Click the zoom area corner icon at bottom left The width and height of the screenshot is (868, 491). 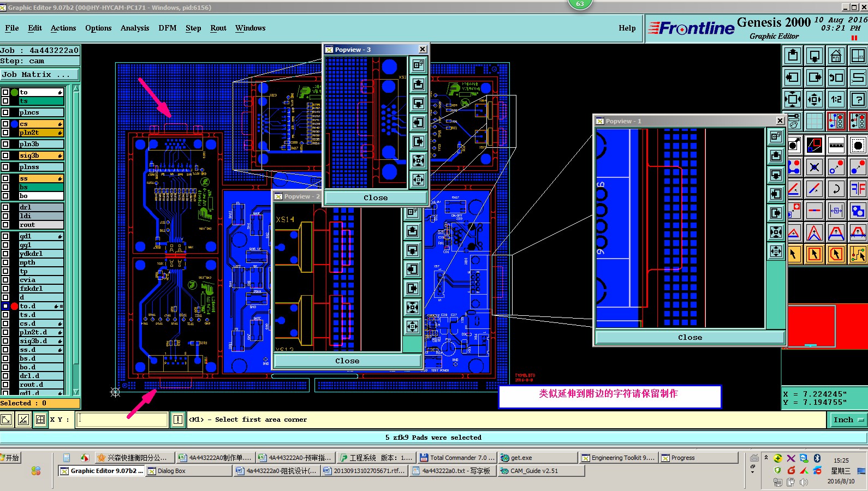click(7, 420)
